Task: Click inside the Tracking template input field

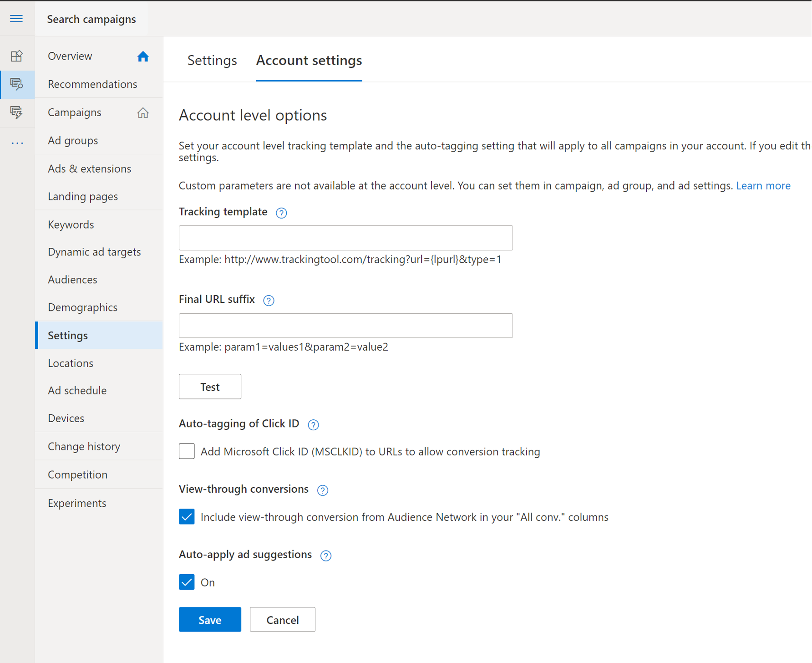Action: (345, 238)
